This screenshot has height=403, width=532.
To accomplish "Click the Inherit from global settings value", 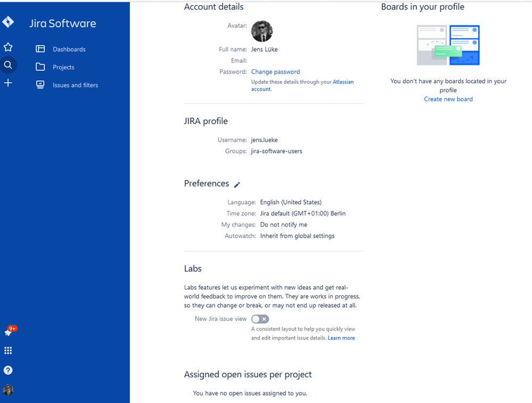I will tap(297, 236).
